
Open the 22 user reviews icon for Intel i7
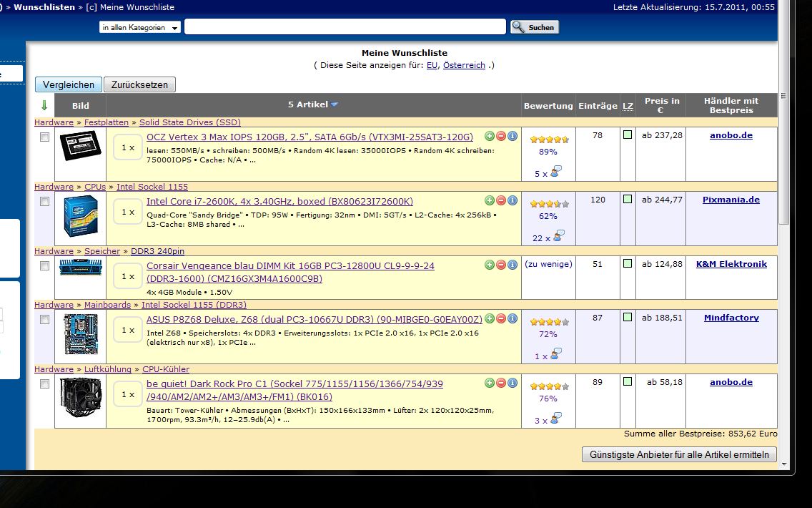pyautogui.click(x=558, y=236)
